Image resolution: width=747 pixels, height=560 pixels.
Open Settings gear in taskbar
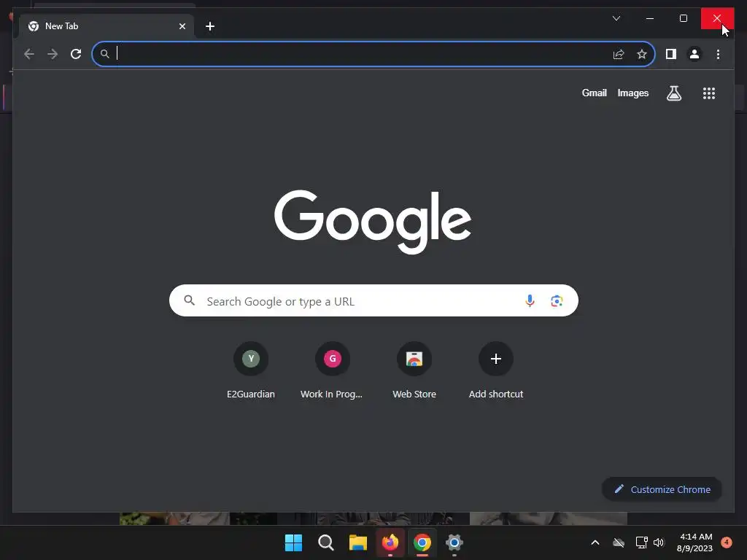(454, 542)
